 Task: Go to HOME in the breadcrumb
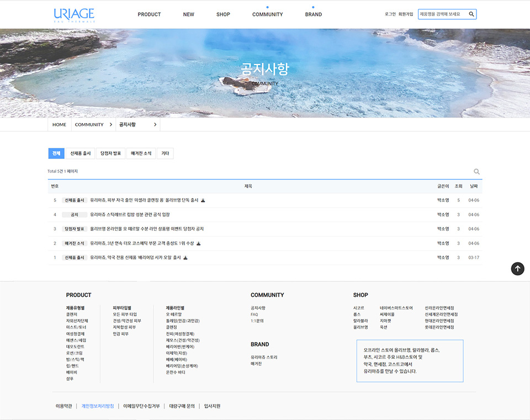pyautogui.click(x=59, y=125)
